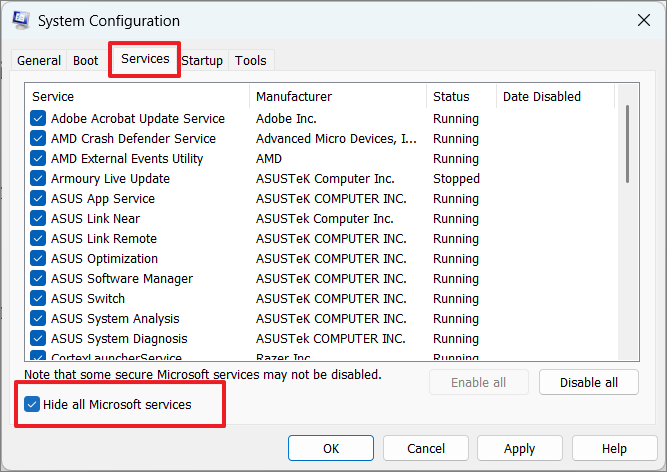Confirm with the OK button

pos(331,448)
